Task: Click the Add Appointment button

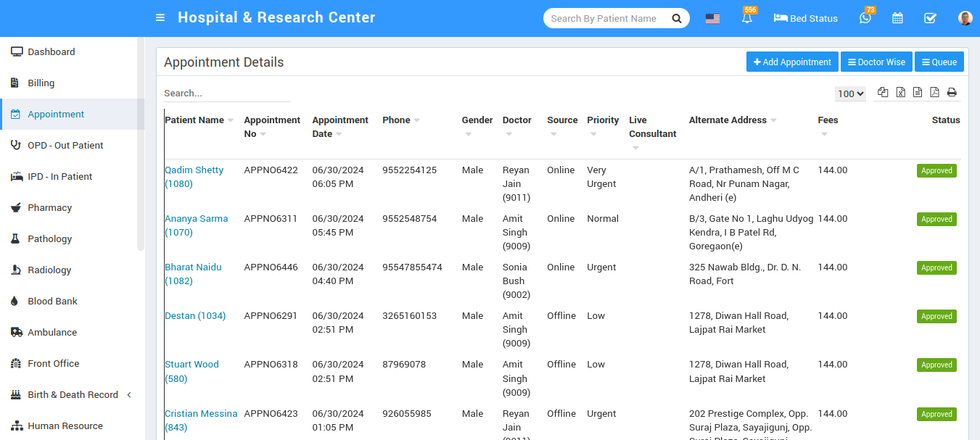Action: click(x=792, y=62)
